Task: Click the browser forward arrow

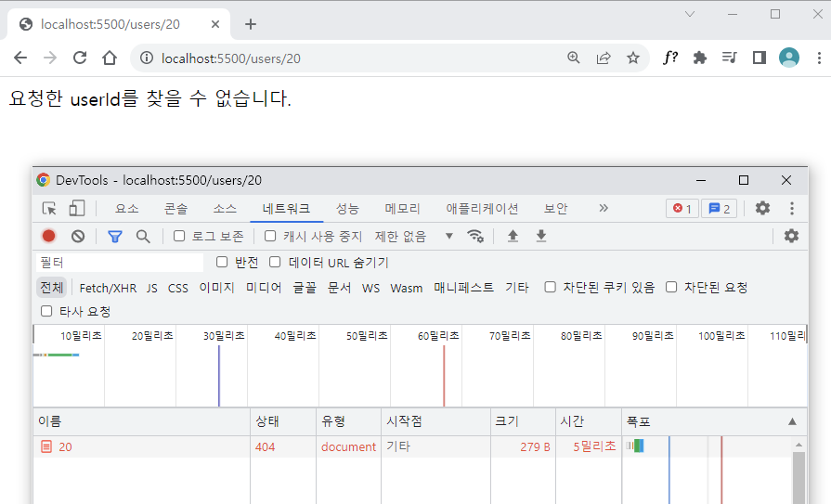Action: click(50, 58)
